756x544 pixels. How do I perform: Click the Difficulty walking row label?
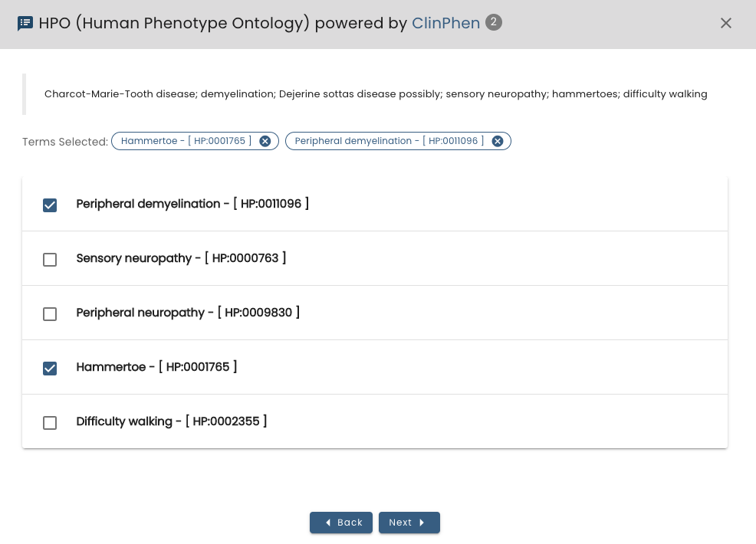click(x=172, y=421)
